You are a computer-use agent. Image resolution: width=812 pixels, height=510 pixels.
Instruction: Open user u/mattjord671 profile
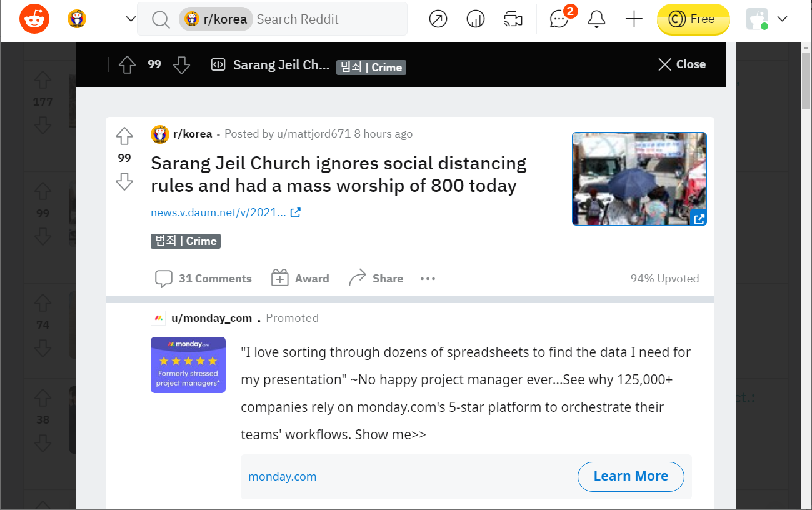pos(315,134)
